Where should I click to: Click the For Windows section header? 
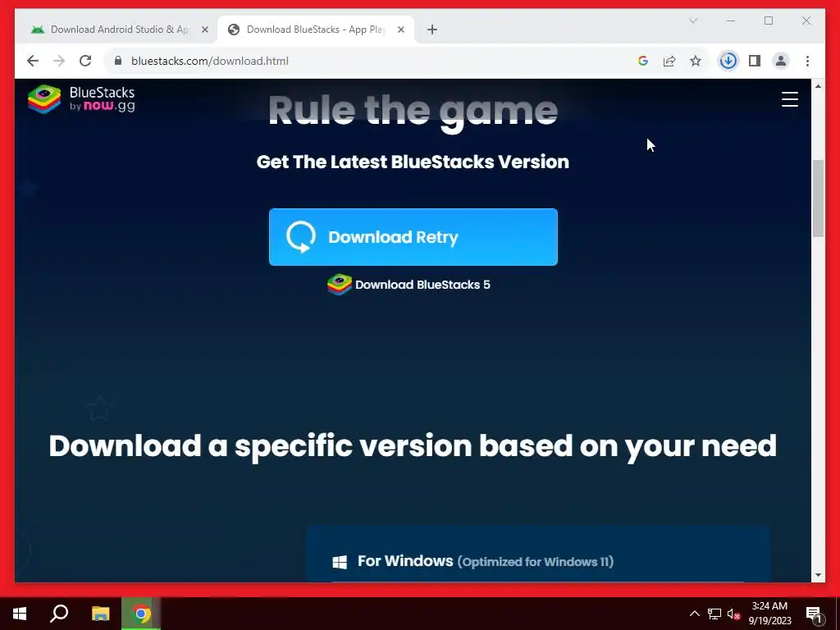click(x=486, y=561)
